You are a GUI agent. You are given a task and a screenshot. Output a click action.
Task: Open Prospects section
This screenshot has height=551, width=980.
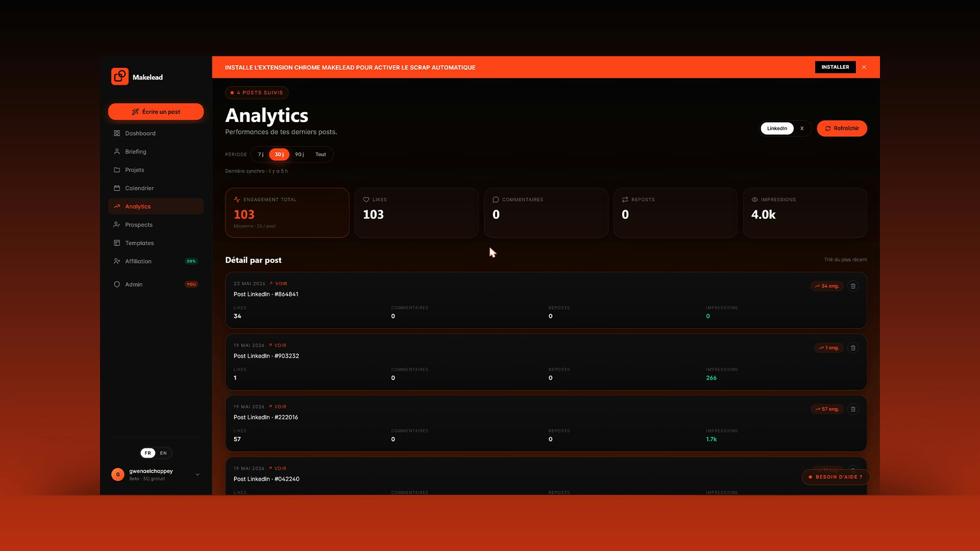point(156,225)
